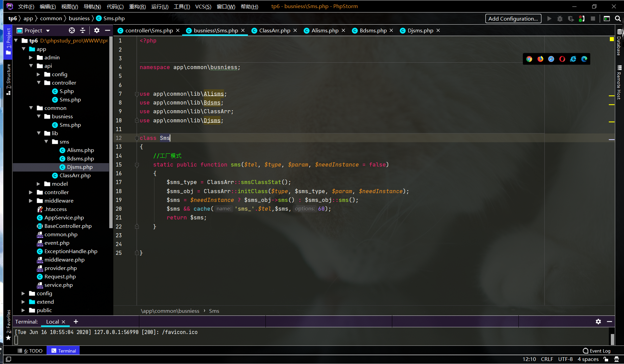This screenshot has width=624, height=364.
Task: Click the inspections profile icon in status bar
Action: tap(617, 359)
